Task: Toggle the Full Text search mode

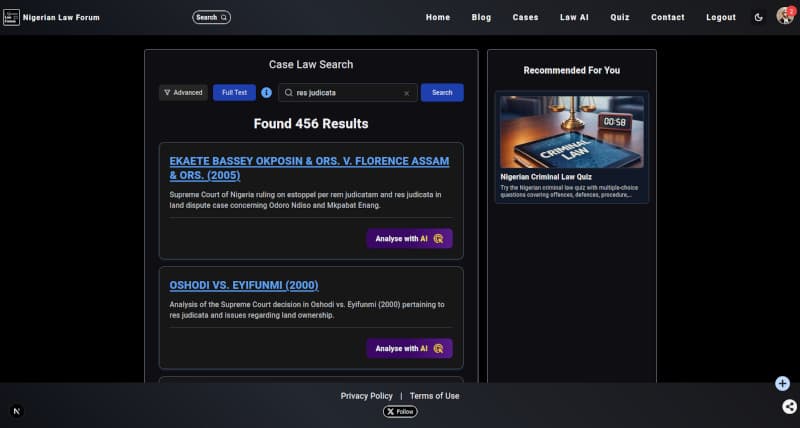Action: tap(234, 93)
